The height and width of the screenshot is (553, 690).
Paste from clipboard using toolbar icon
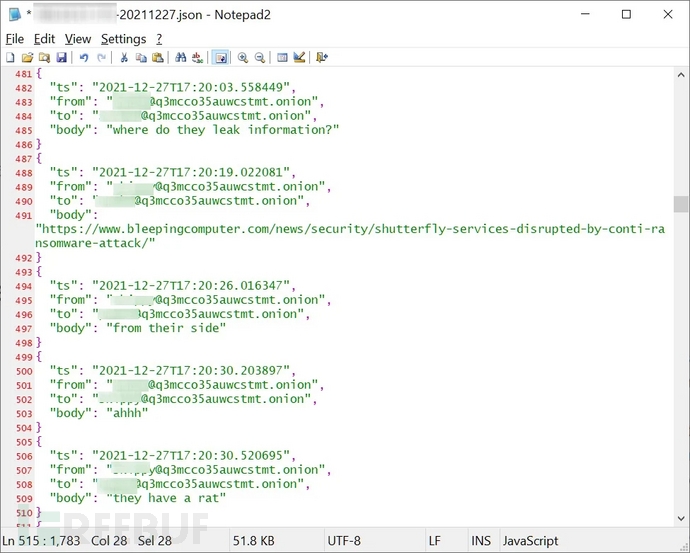coord(158,58)
